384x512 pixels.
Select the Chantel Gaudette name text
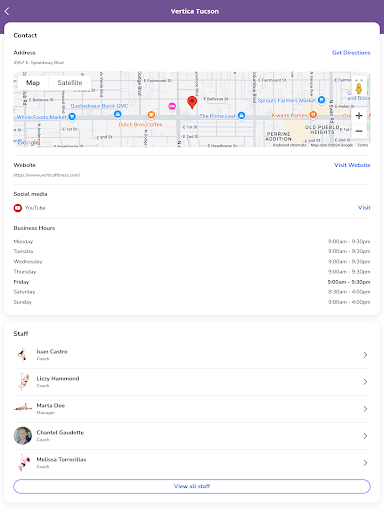tap(60, 433)
